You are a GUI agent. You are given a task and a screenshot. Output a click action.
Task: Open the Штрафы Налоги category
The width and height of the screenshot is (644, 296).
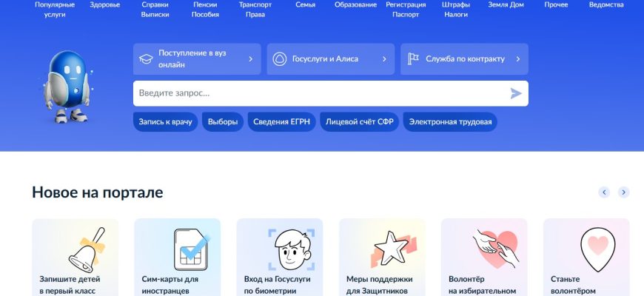click(456, 10)
